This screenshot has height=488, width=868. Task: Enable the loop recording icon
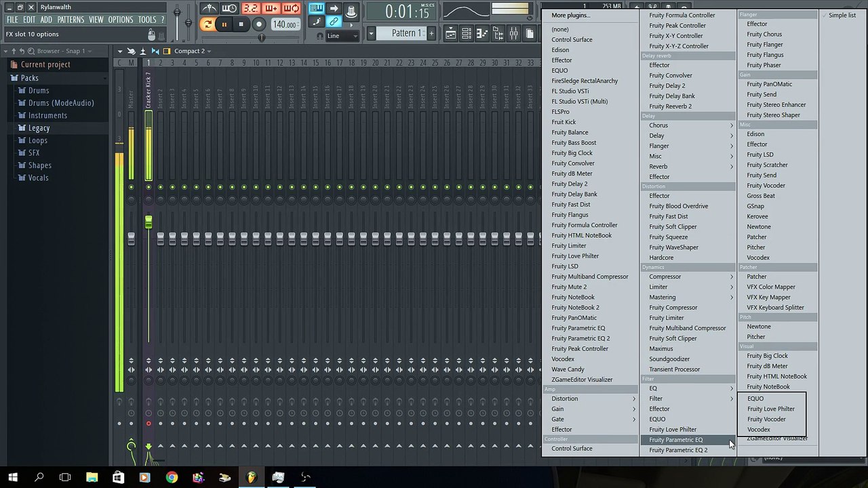pyautogui.click(x=292, y=9)
